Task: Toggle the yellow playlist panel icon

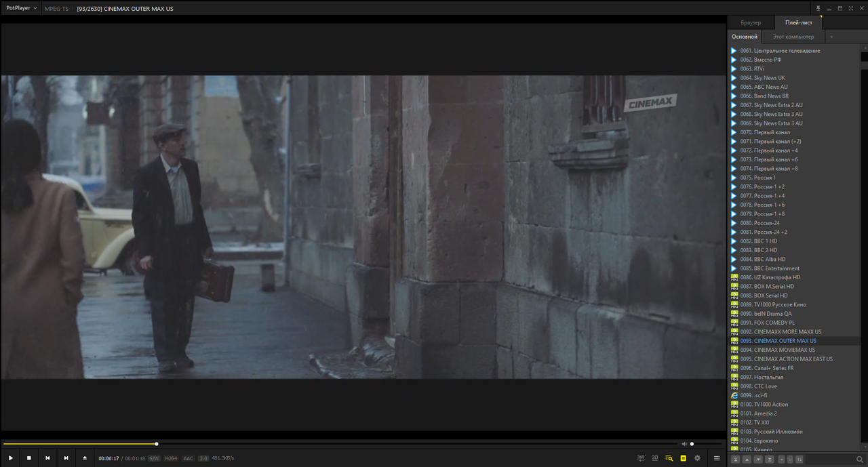Action: tap(683, 458)
